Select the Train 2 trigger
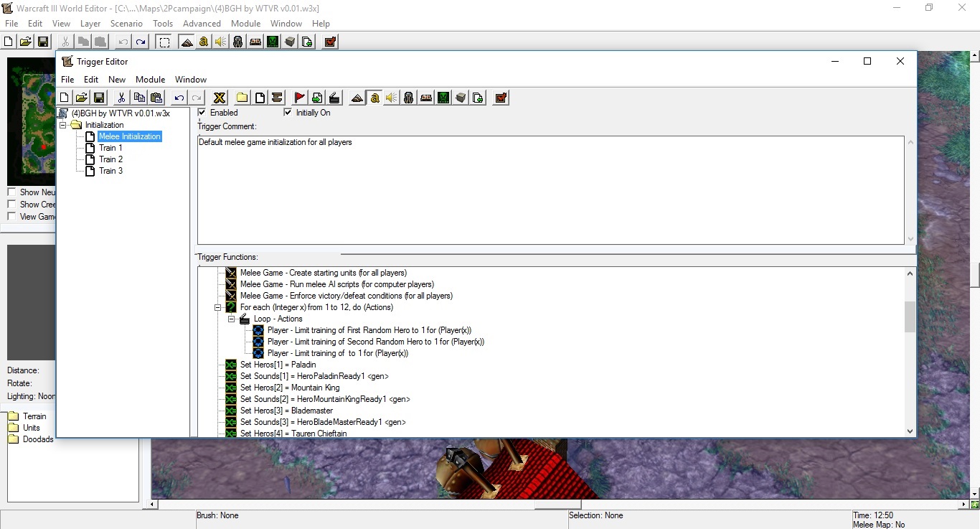The width and height of the screenshot is (980, 529). pos(110,159)
